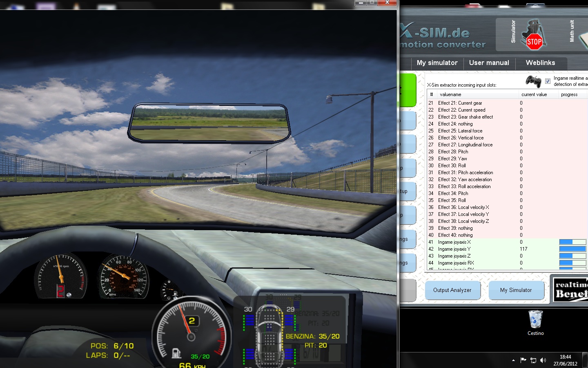This screenshot has width=588, height=368.
Task: Click progress bar of Ingame joyaxis Y
Action: point(572,249)
